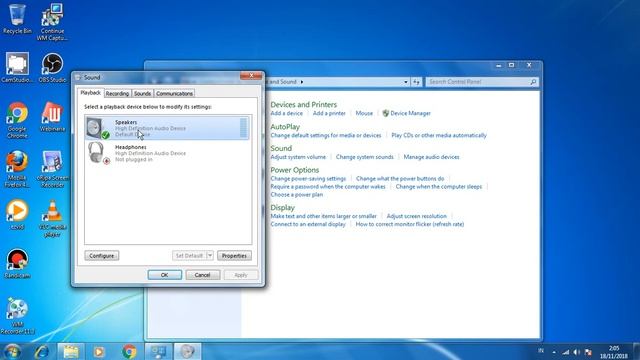Open the Devices and Printers heading
This screenshot has height=360, width=640.
pyautogui.click(x=303, y=104)
